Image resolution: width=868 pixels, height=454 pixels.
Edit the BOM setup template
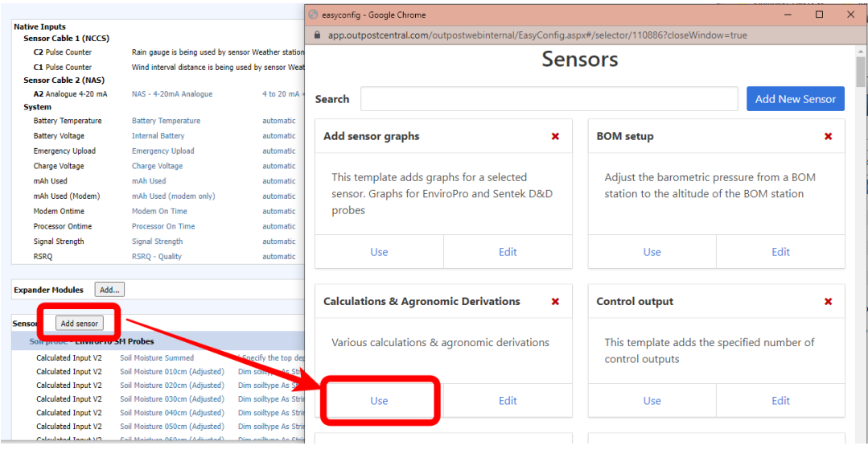(780, 252)
